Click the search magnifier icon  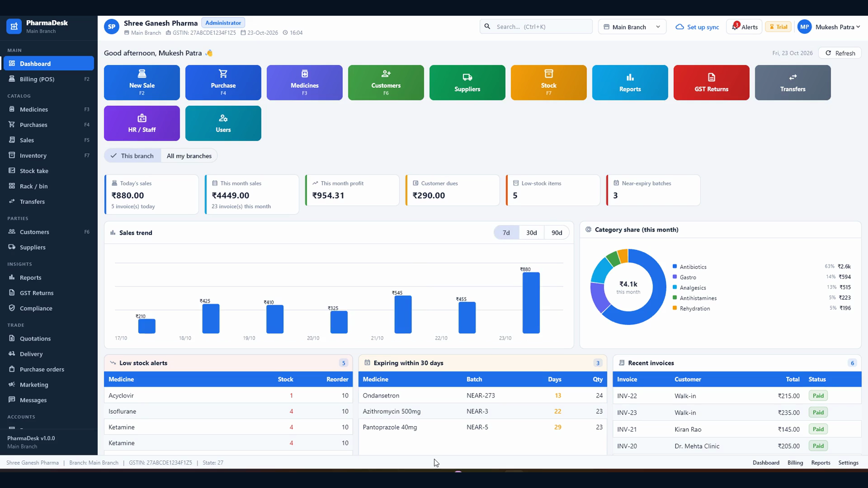tap(487, 26)
